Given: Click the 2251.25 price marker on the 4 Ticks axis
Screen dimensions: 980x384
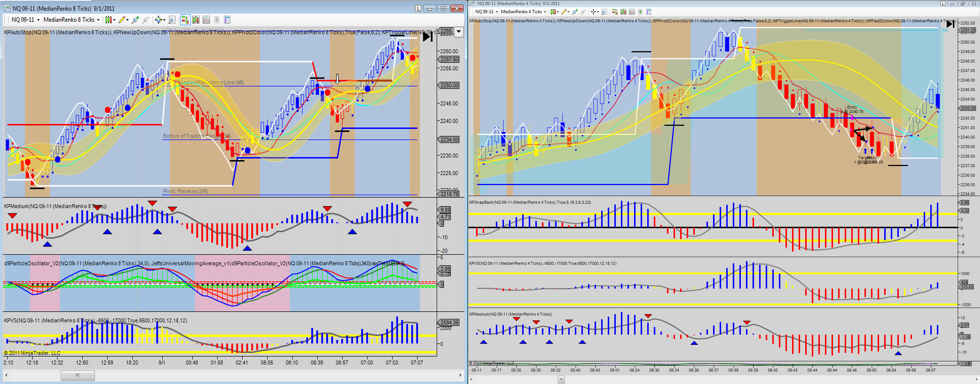Looking at the screenshot, I should click(968, 30).
